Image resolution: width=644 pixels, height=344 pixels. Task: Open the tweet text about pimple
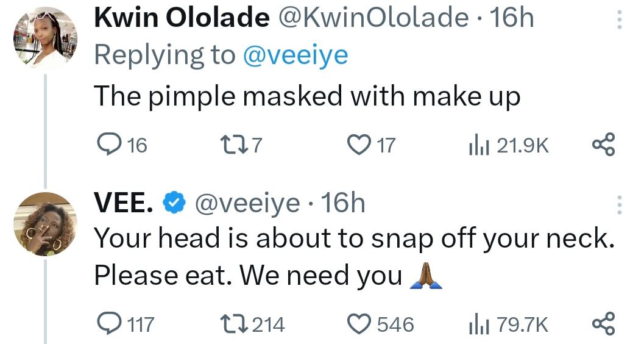[x=307, y=96]
